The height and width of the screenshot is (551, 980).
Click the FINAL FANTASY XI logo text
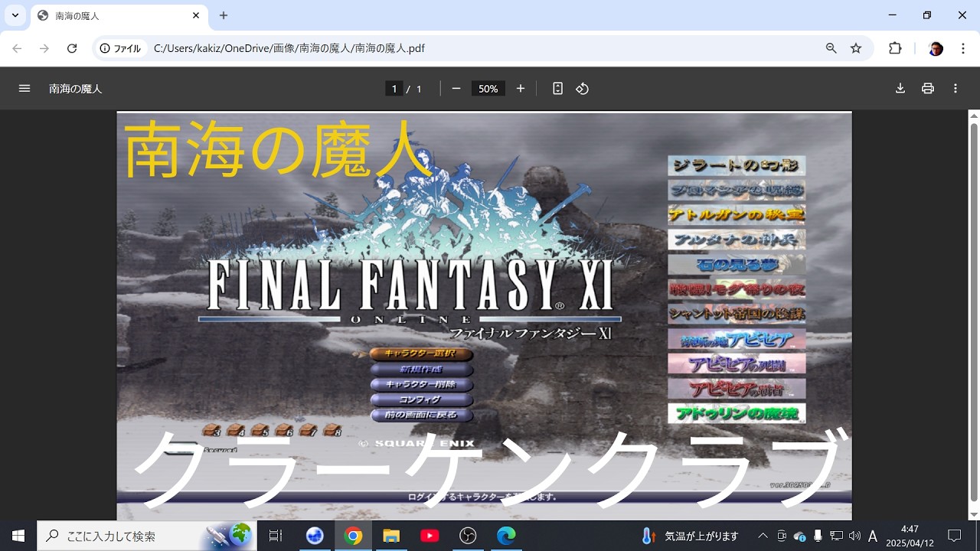point(410,285)
